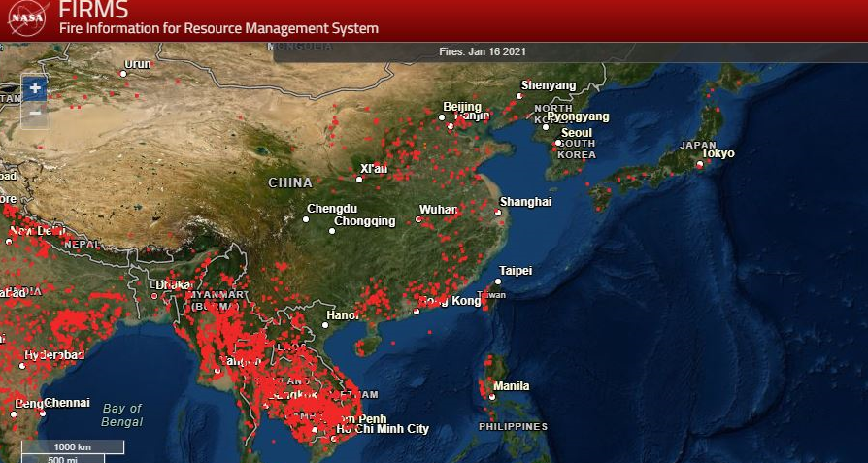868x463 pixels.
Task: Click 'Fire Information for Resource Management System' subtitle
Action: tap(219, 28)
